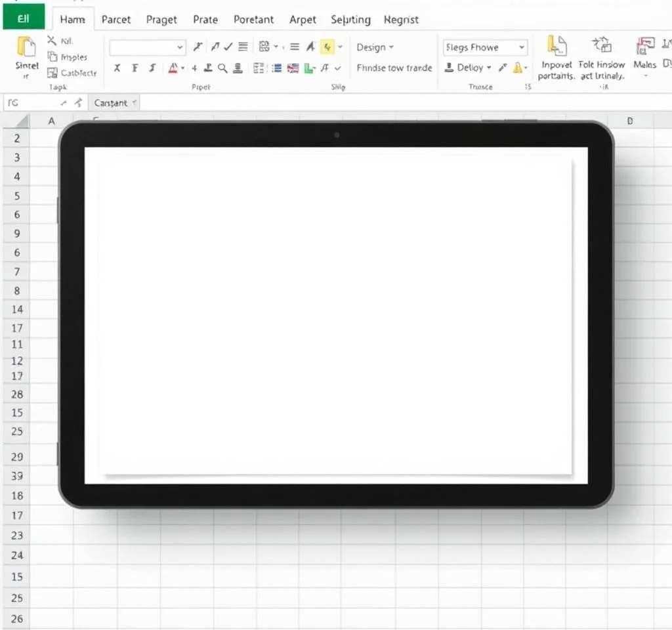The image size is (672, 630).
Task: Select column D header
Action: tap(630, 121)
